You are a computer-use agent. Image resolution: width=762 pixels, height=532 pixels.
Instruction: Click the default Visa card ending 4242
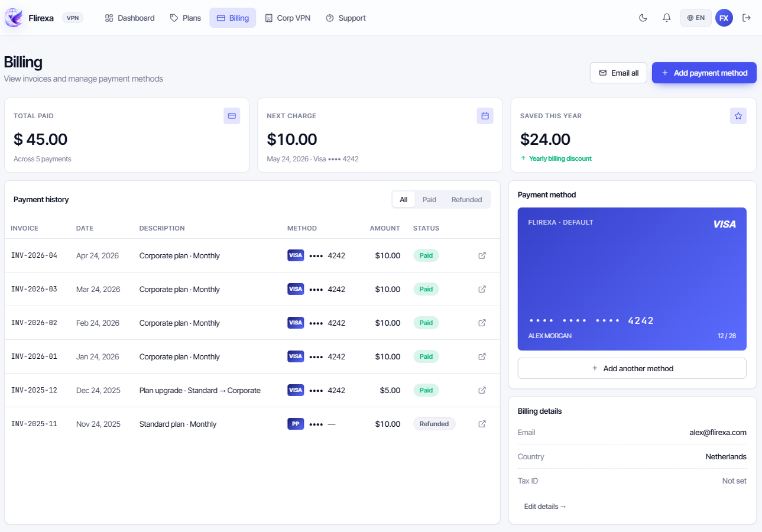tap(632, 279)
